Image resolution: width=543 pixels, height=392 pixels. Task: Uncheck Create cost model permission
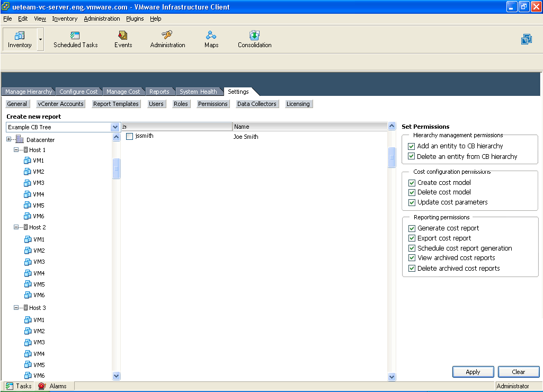[412, 183]
